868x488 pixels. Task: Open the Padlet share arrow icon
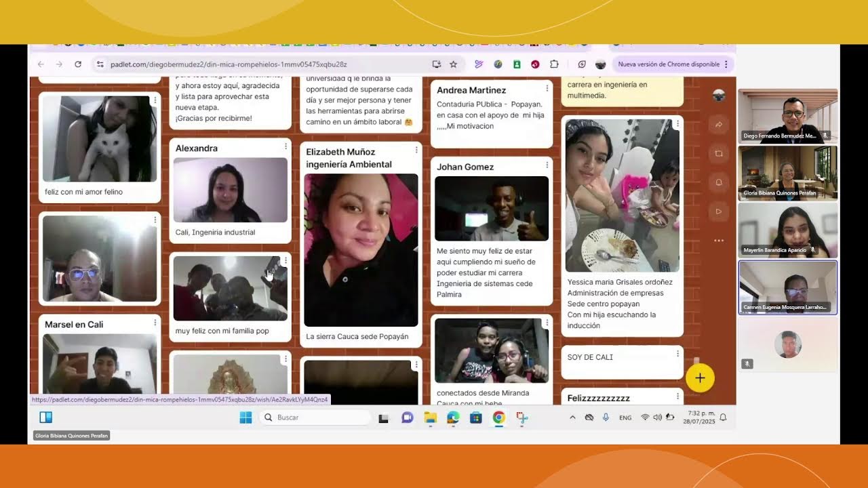pos(719,125)
